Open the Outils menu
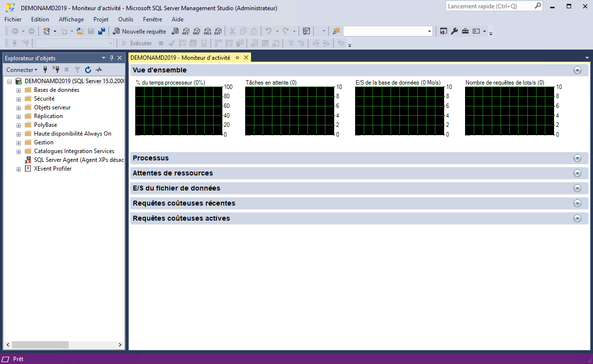The height and width of the screenshot is (364, 593). (126, 19)
